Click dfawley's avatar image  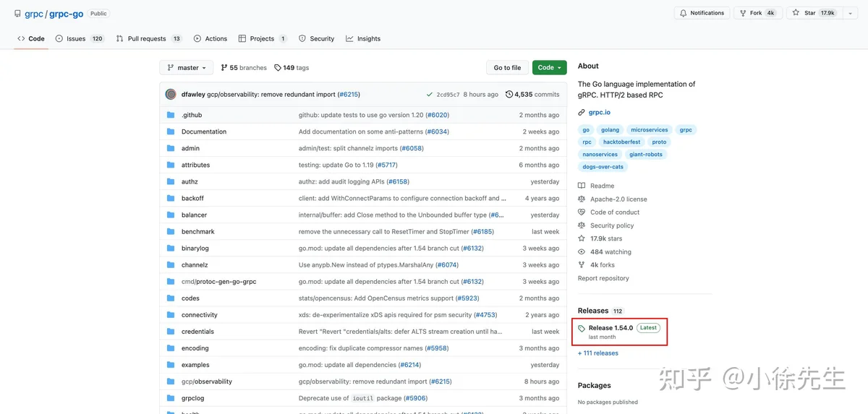tap(171, 94)
